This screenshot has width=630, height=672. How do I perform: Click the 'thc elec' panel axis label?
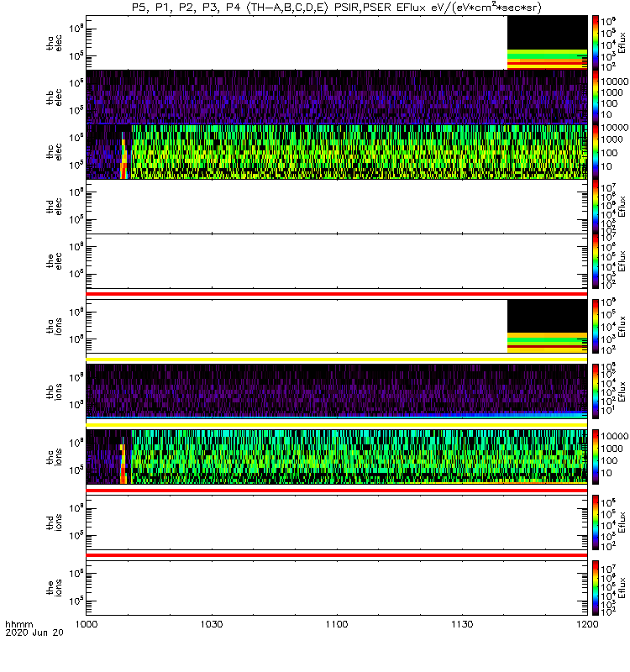coord(54,152)
